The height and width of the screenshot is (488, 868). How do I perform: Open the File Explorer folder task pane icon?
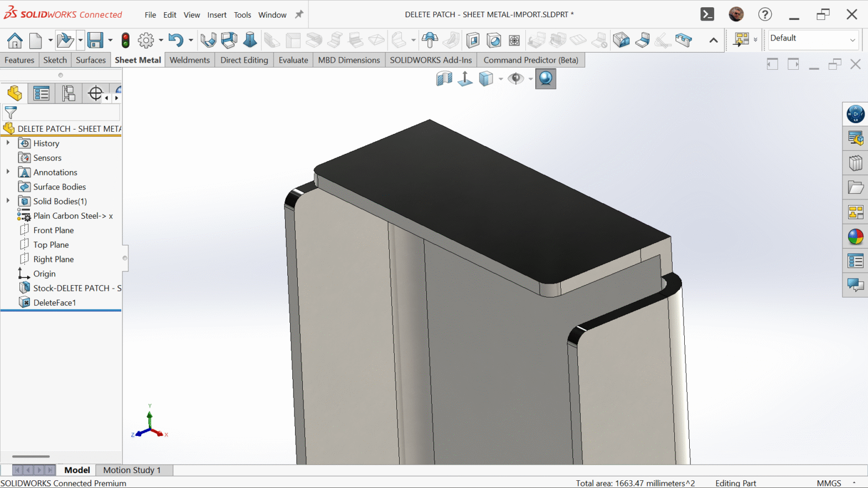855,188
